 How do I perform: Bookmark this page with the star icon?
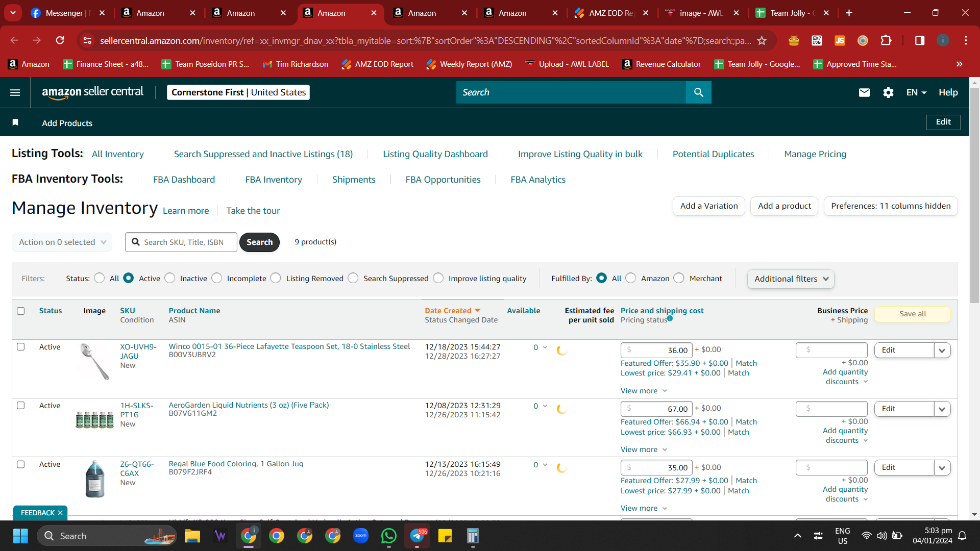point(762,40)
